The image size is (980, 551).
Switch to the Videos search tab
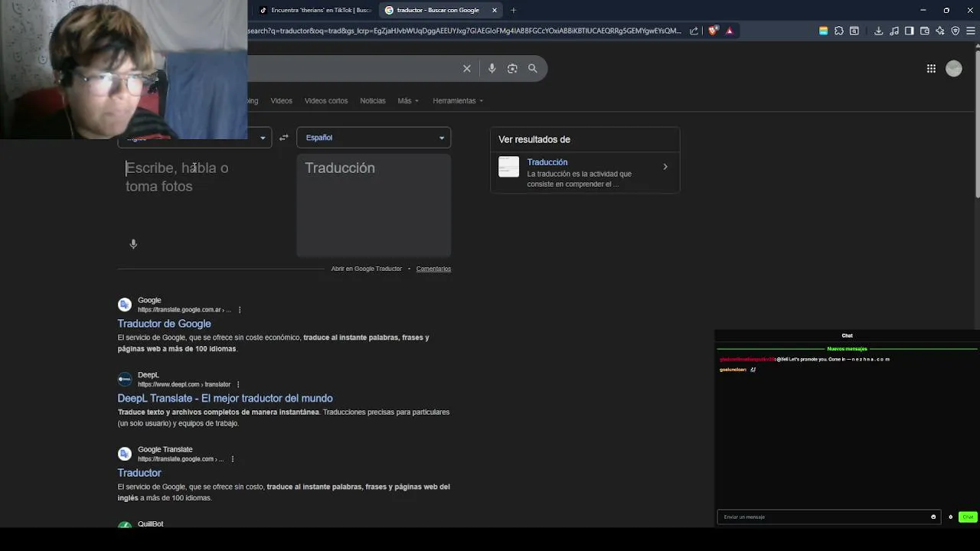pos(281,101)
